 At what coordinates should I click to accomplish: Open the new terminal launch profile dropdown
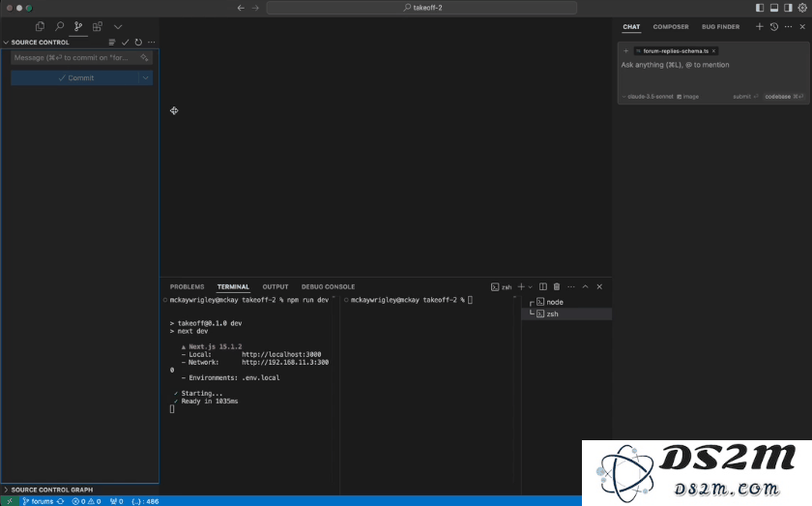click(530, 286)
